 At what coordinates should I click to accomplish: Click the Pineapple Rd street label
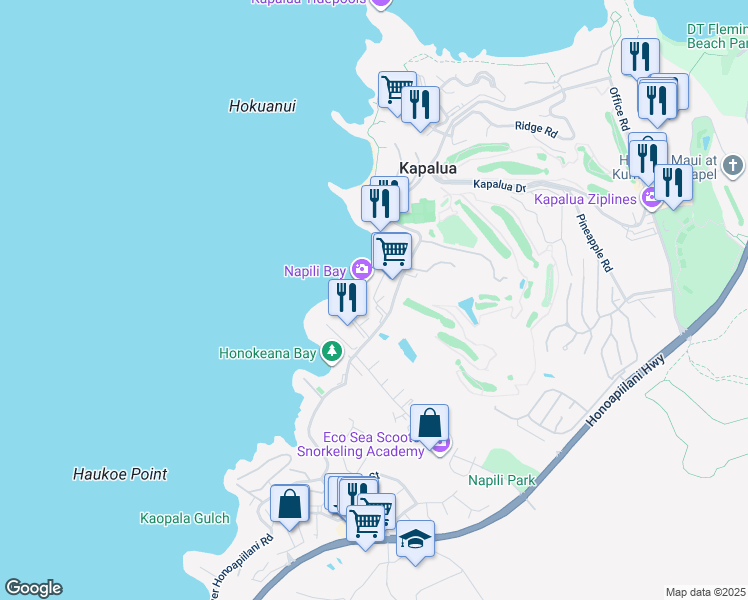click(594, 243)
